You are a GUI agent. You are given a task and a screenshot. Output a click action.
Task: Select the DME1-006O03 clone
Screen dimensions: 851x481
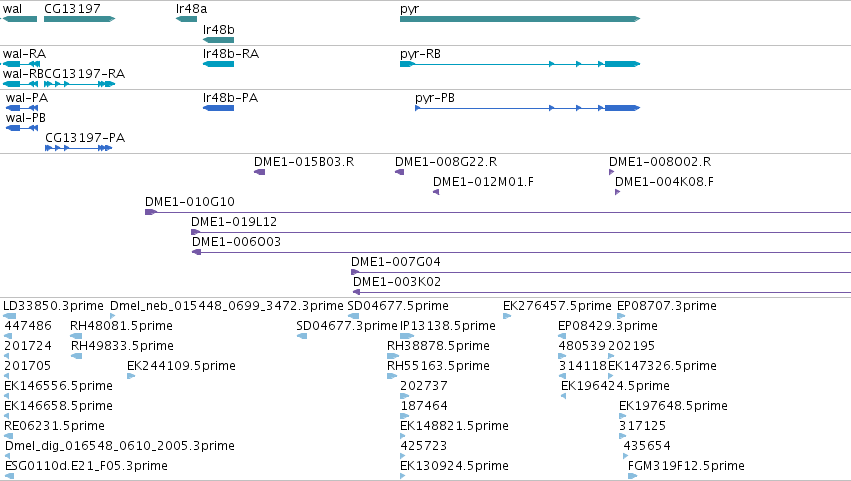click(x=522, y=252)
